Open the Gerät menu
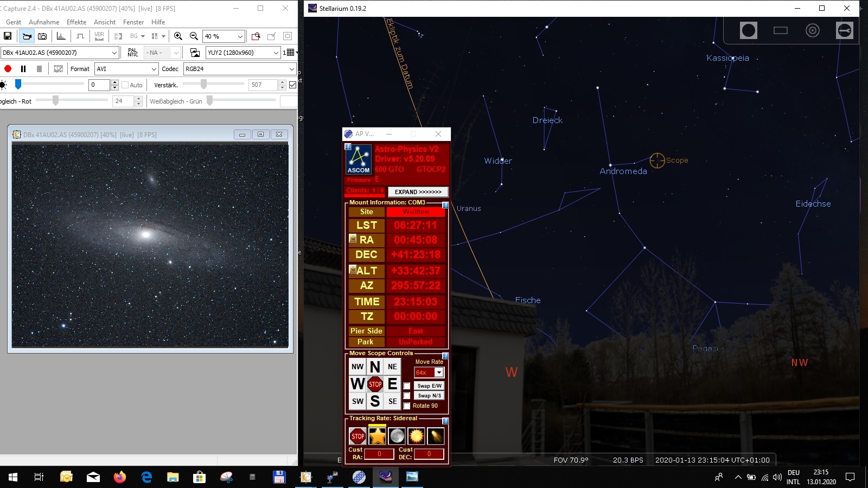 point(14,22)
